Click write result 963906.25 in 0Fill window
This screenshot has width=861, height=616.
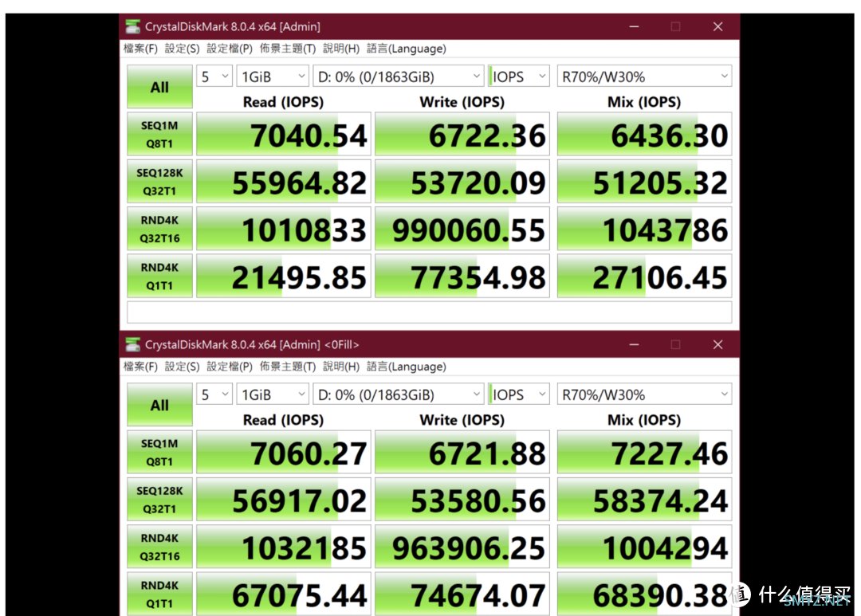[462, 547]
